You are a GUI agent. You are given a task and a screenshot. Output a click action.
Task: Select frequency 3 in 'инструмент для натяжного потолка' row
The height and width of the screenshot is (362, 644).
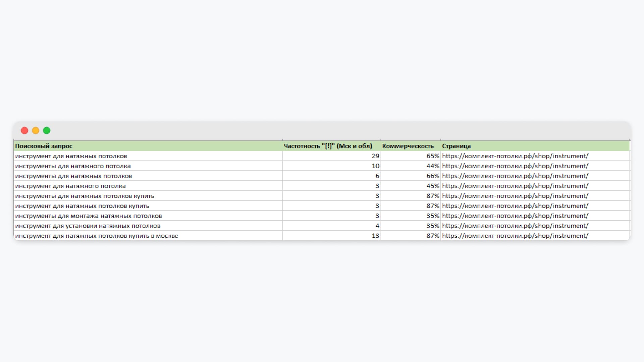[x=331, y=186]
